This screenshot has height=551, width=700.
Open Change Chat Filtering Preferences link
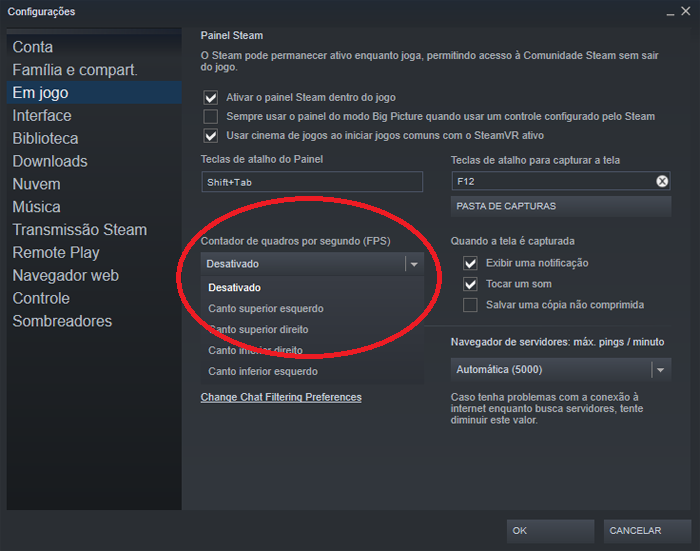click(281, 397)
